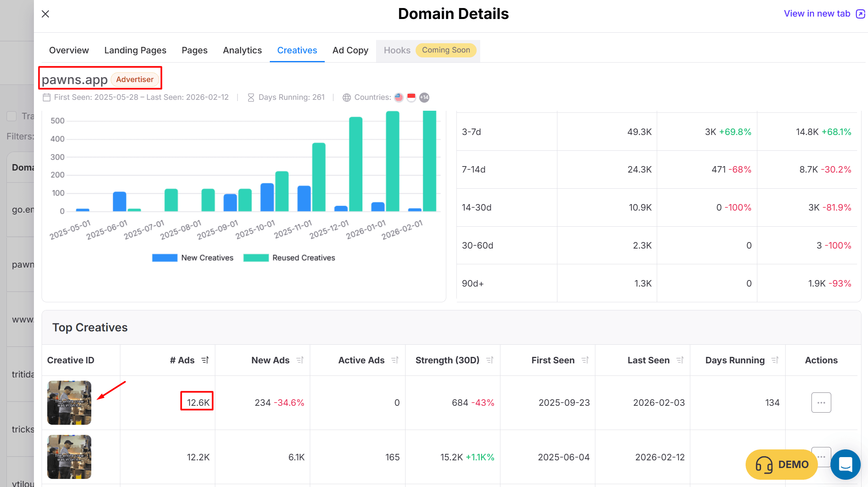868x487 pixels.
Task: Click the United States flag icon
Action: pos(399,97)
